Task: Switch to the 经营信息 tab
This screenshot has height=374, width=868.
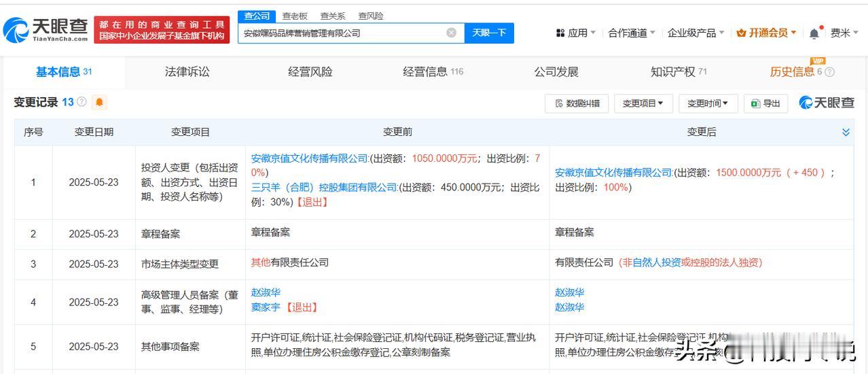Action: (x=433, y=71)
